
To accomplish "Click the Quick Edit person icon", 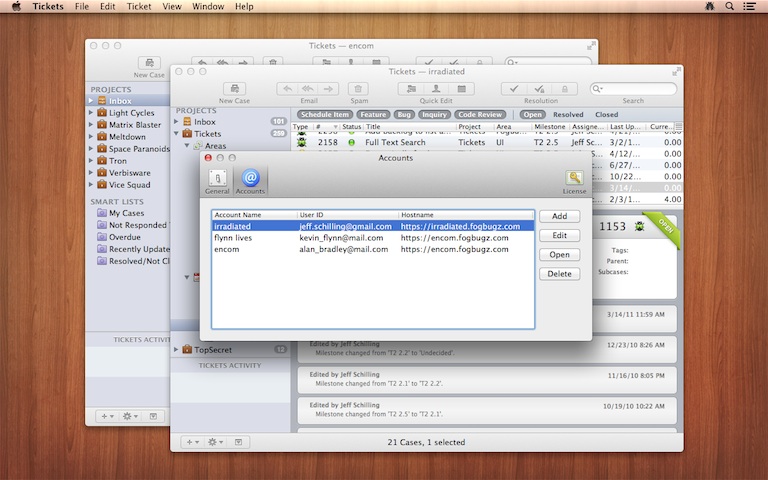I will 436,89.
